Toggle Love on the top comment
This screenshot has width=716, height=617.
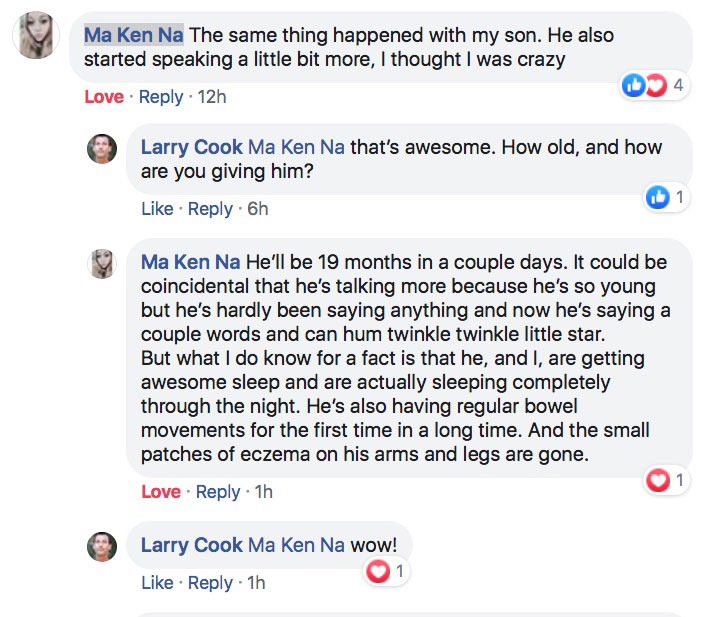click(x=104, y=97)
